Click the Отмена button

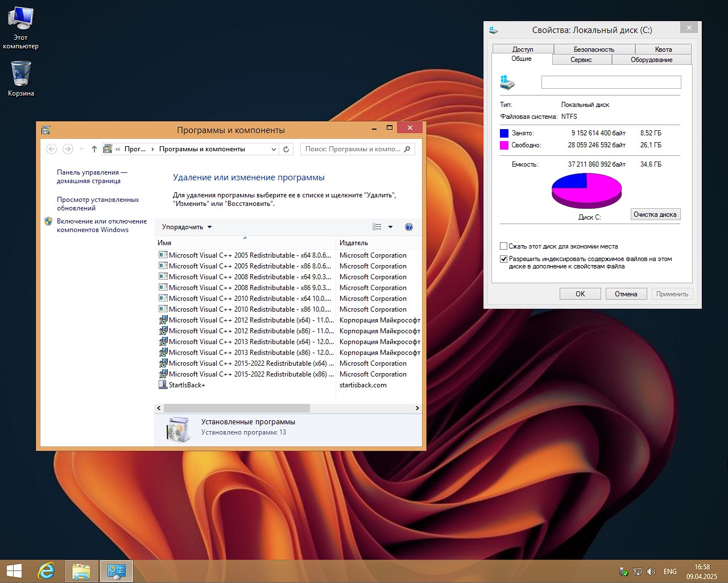click(626, 294)
